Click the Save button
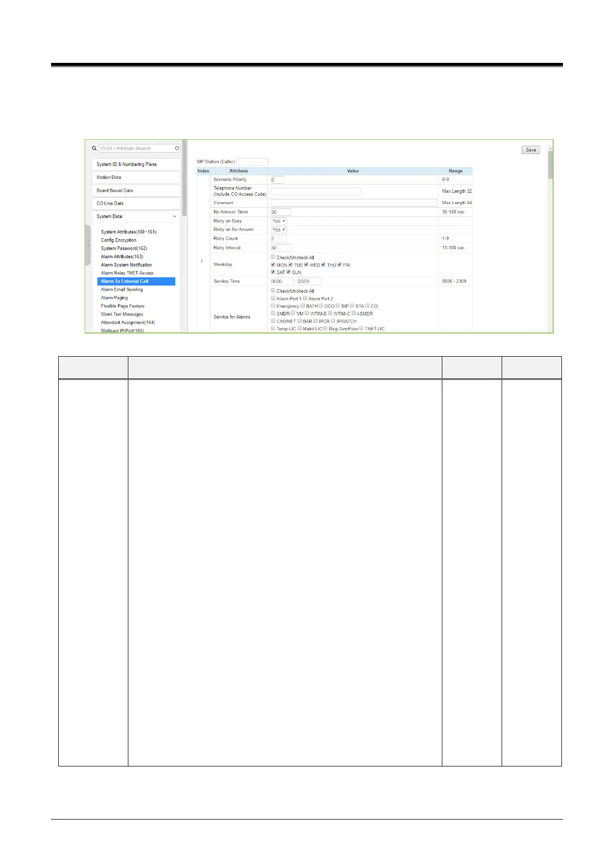This screenshot has height=868, width=614. [531, 150]
